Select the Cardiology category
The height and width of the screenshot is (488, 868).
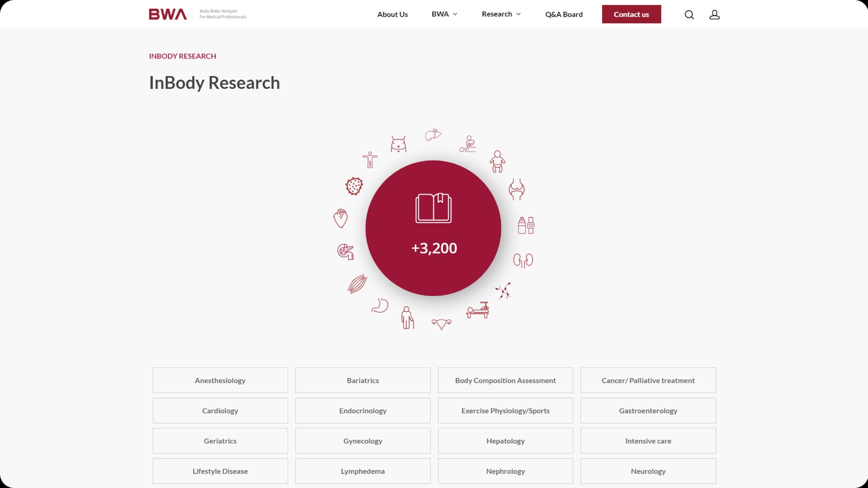point(220,411)
